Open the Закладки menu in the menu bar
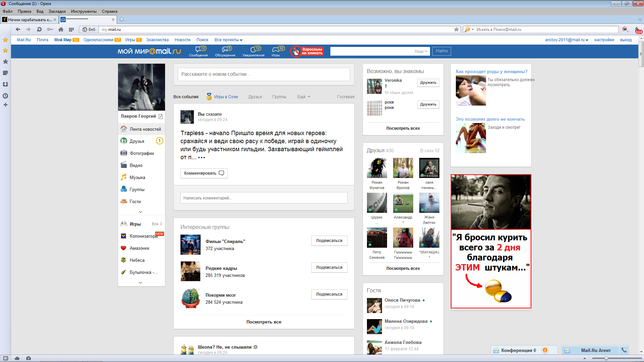The width and height of the screenshot is (644, 362). [57, 11]
